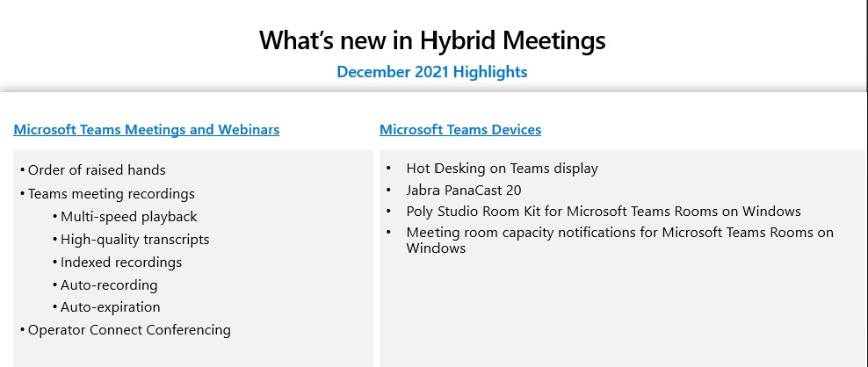Select the "Teams meeting recordings" bullet text
The height and width of the screenshot is (367, 868).
(111, 194)
